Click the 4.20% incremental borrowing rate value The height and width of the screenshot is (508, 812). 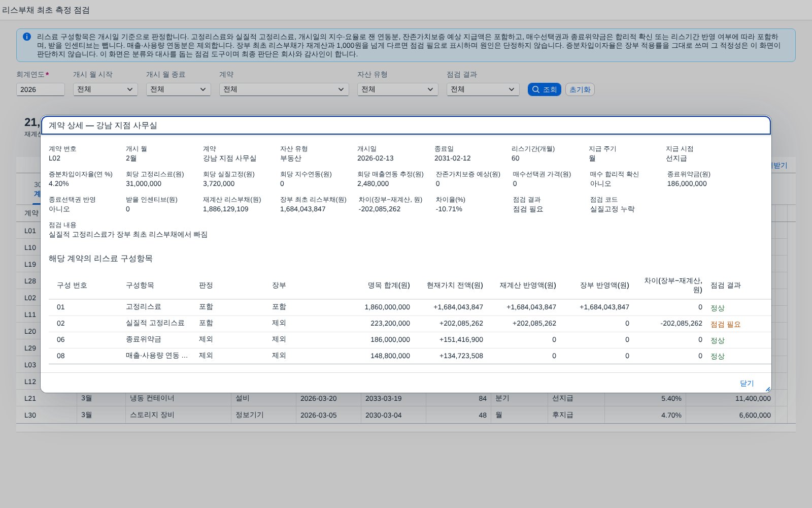click(x=59, y=184)
